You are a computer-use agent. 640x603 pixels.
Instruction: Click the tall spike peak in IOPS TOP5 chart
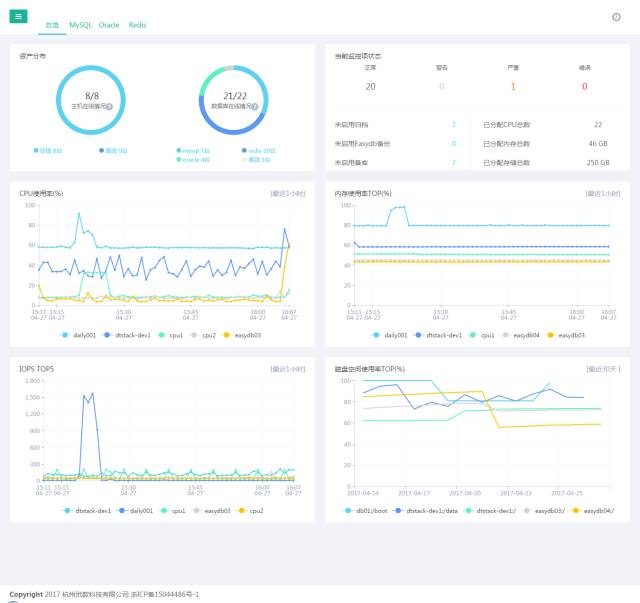pos(93,394)
